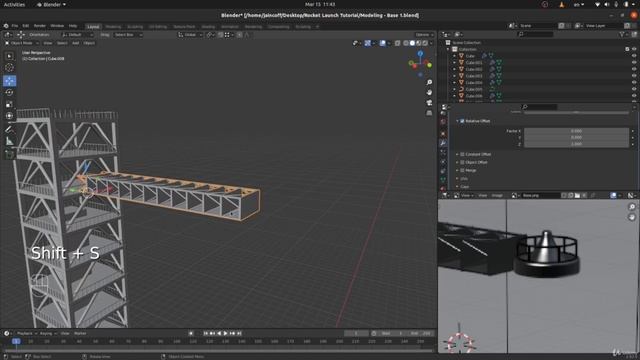Select the Select Box tool in viewport toolbar
Image resolution: width=640 pixels, height=360 pixels.
click(x=9, y=56)
